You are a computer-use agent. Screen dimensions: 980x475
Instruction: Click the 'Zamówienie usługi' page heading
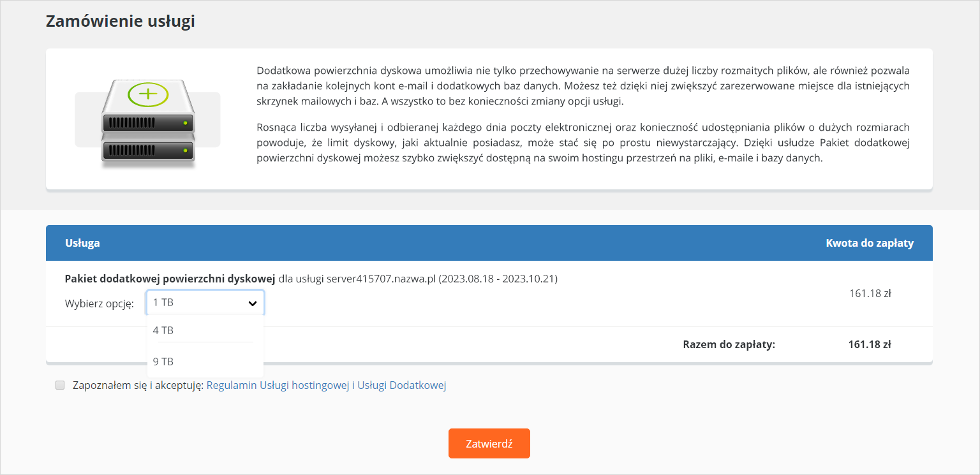pyautogui.click(x=121, y=21)
